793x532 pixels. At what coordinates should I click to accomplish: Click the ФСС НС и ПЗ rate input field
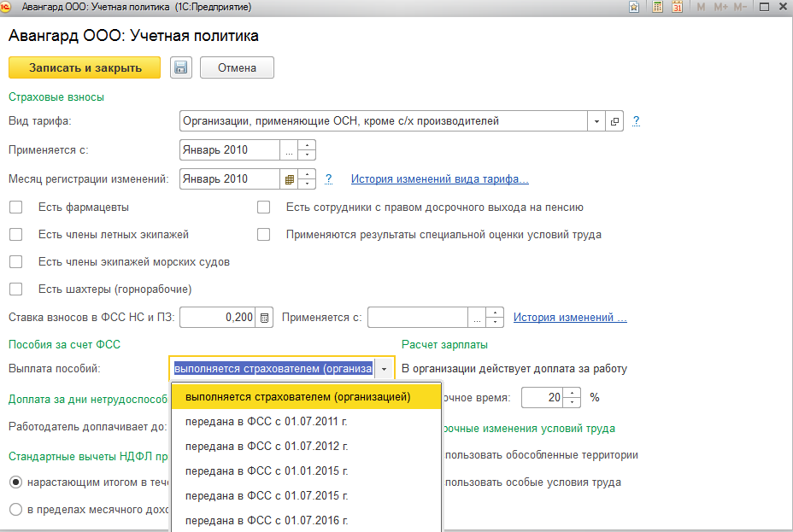[217, 318]
